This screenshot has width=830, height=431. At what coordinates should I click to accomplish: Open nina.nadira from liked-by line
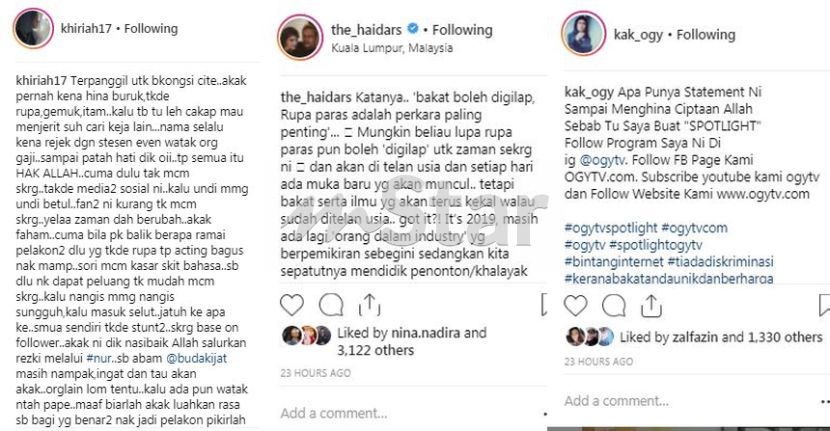pyautogui.click(x=426, y=333)
